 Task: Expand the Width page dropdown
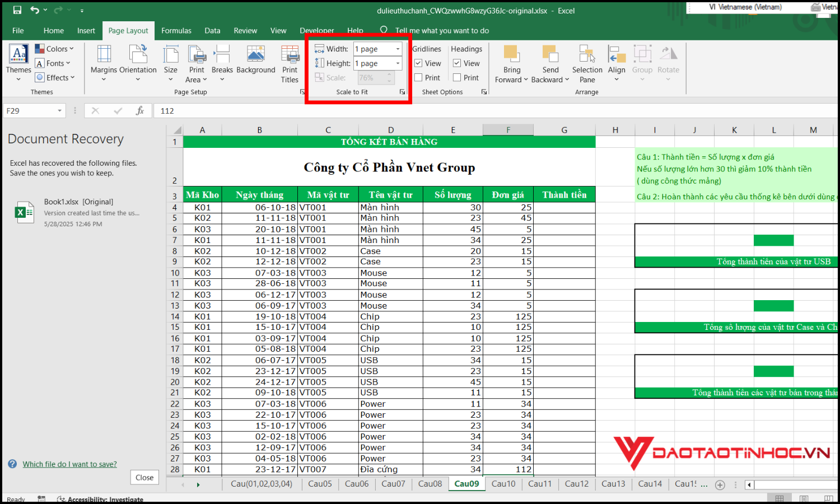click(398, 49)
